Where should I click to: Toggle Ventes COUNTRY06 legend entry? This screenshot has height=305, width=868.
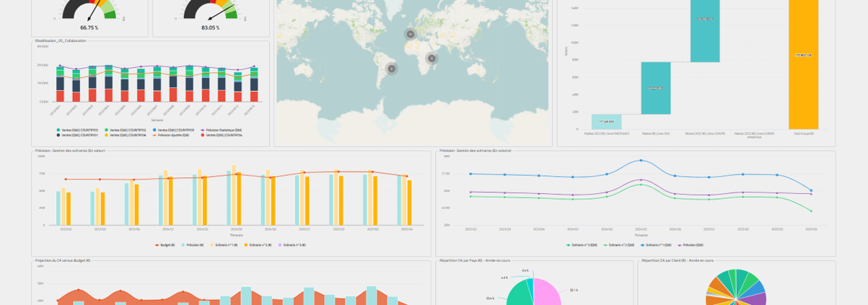(126, 135)
